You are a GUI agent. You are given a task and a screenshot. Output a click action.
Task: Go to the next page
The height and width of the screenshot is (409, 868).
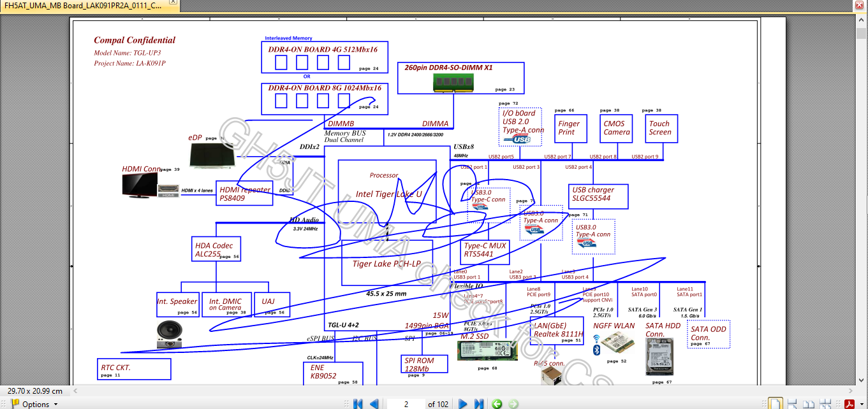click(x=463, y=404)
